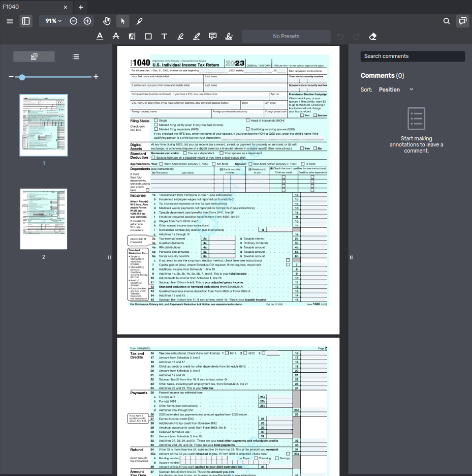Switch to the outline list view
Viewport: 472px width, 476px height.
[x=75, y=56]
